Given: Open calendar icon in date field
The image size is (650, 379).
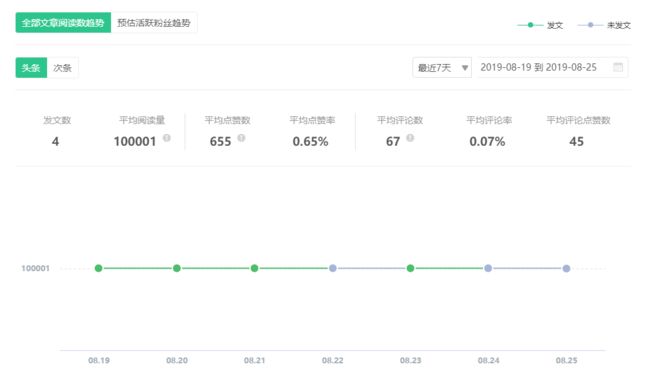Looking at the screenshot, I should (x=618, y=67).
